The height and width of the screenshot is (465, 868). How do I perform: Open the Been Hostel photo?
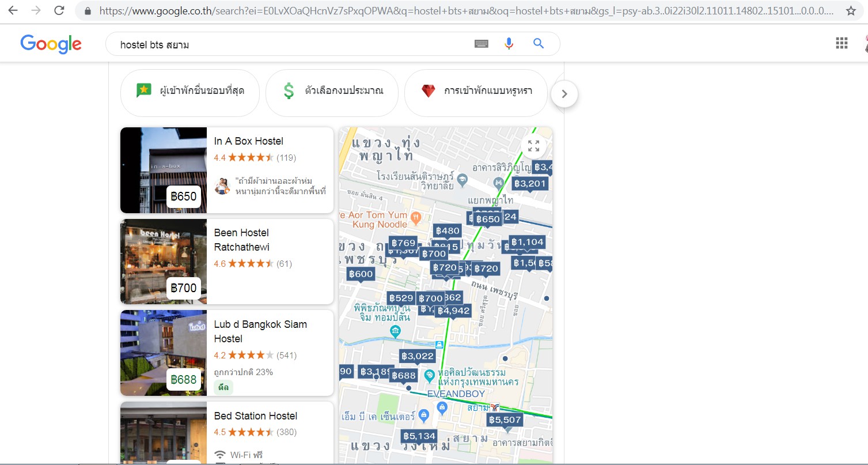(164, 261)
